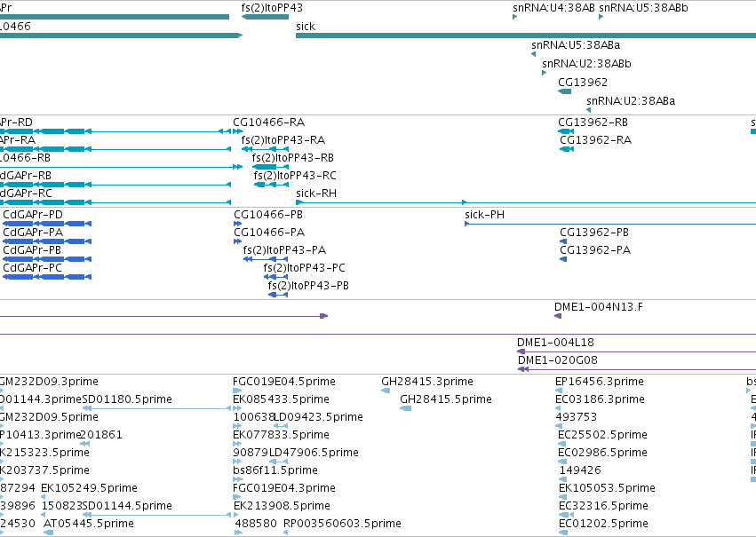
Task: Select transcript fs(2)ltoPP43-RA
Action: point(283,140)
